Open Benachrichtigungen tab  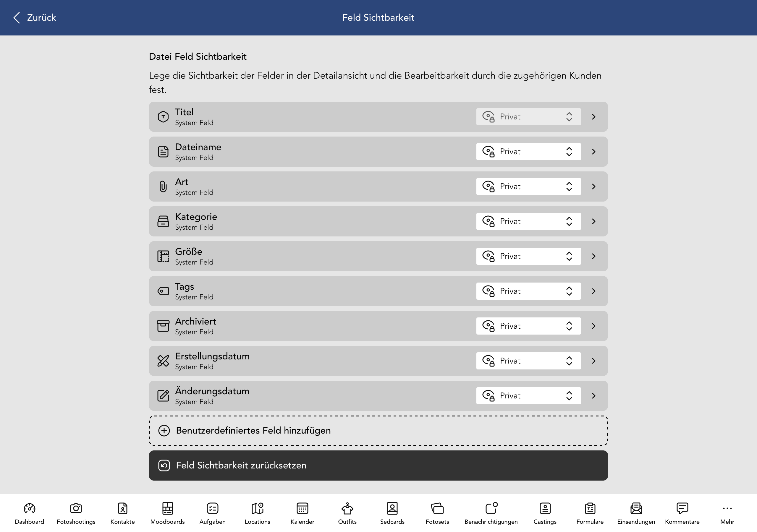pos(491,513)
